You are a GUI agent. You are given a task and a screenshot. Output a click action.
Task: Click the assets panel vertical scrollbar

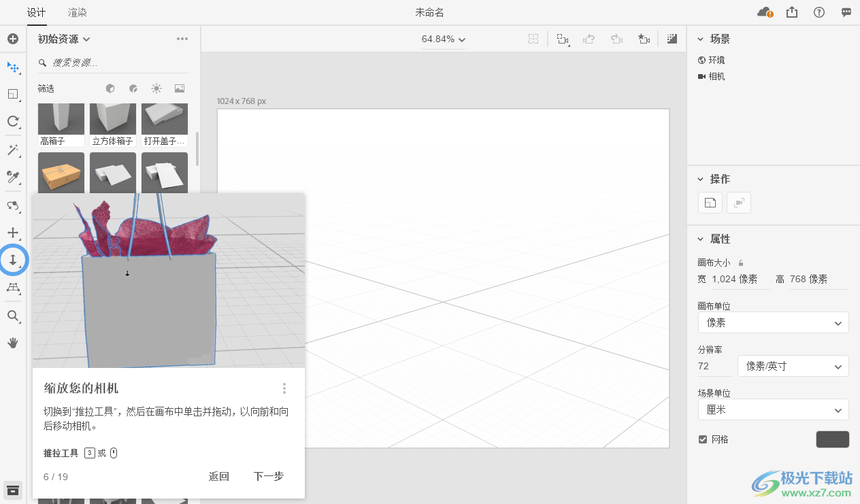[197, 148]
